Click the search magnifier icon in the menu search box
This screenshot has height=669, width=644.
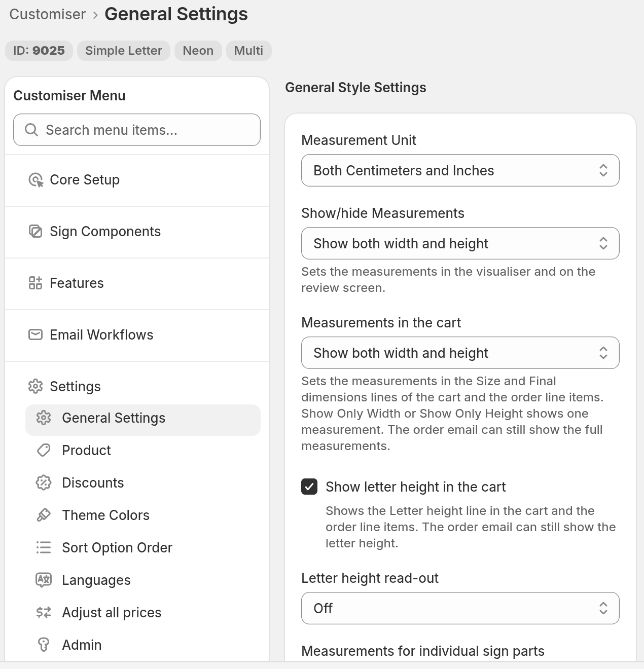31,130
